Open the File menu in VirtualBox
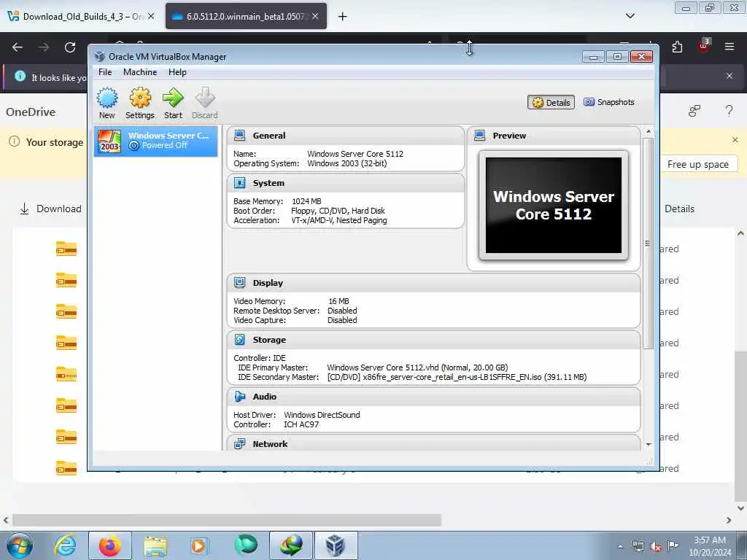The height and width of the screenshot is (560, 747). [x=105, y=72]
